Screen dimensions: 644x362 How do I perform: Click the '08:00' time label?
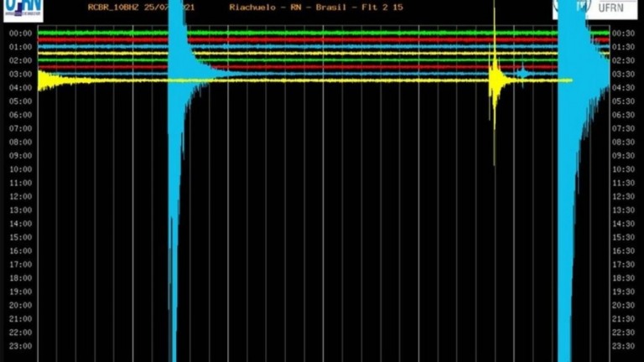(20, 142)
